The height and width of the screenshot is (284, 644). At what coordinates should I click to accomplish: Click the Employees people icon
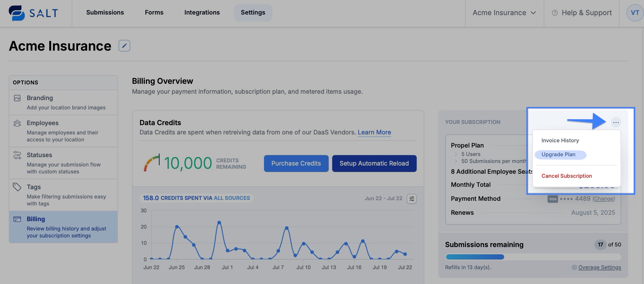pos(17,123)
